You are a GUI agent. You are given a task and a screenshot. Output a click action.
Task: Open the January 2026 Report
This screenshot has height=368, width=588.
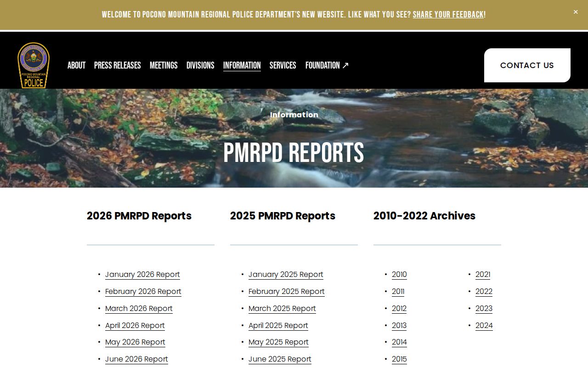(142, 275)
